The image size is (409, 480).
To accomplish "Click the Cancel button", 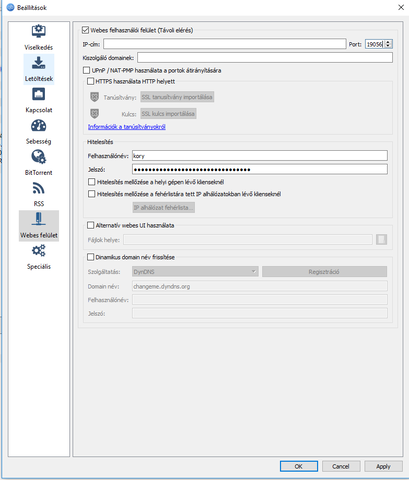I will point(341,466).
